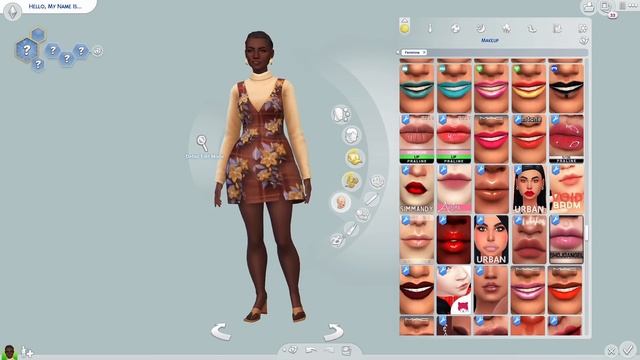
Task: Activate the Detail Edit Mode magnifier
Action: click(202, 143)
